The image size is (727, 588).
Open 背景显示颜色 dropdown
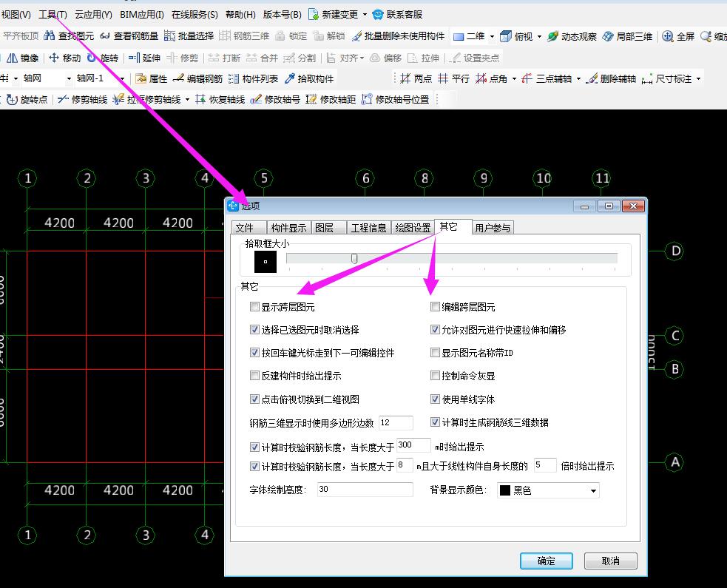click(x=548, y=490)
